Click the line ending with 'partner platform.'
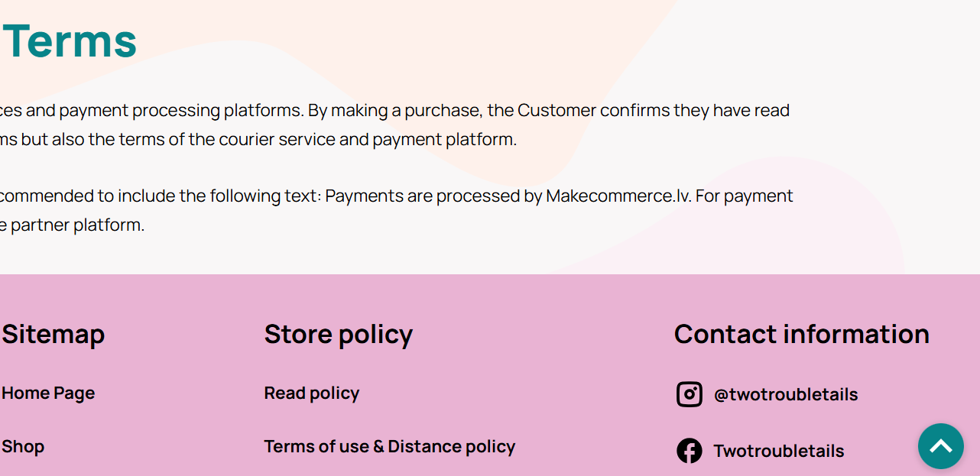Screen dimensions: 980x476 (x=73, y=225)
